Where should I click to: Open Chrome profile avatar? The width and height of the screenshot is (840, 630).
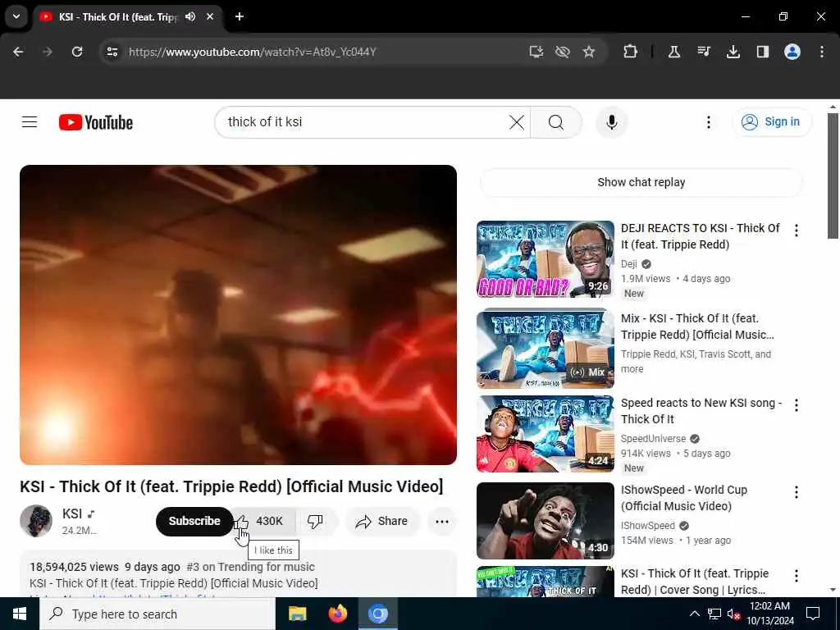(792, 52)
